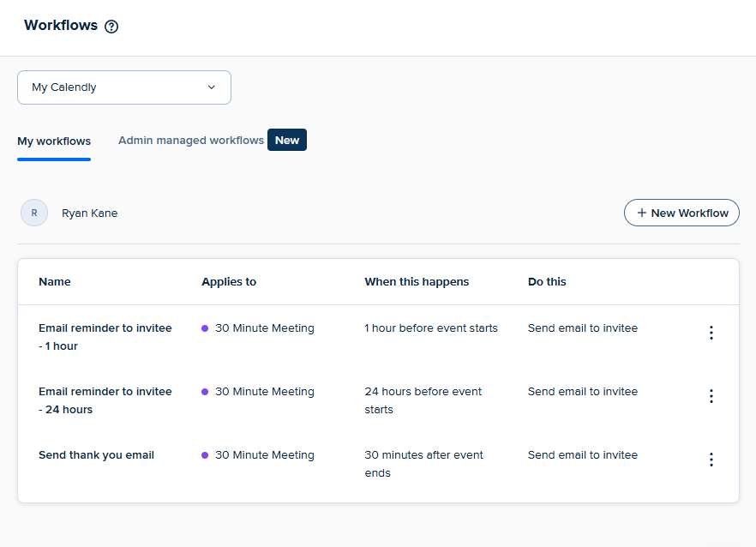Click 30 Minute Meeting in the 1 hour reminder row

pos(265,328)
